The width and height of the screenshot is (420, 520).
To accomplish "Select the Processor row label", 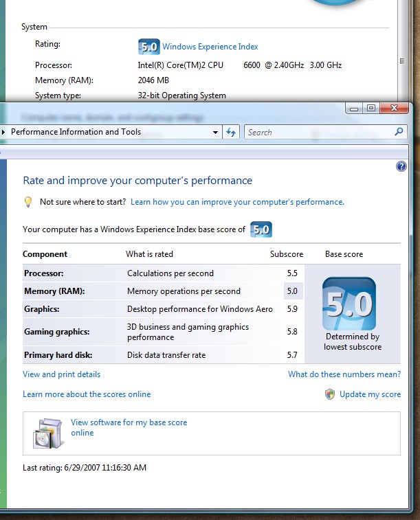I will coord(44,273).
